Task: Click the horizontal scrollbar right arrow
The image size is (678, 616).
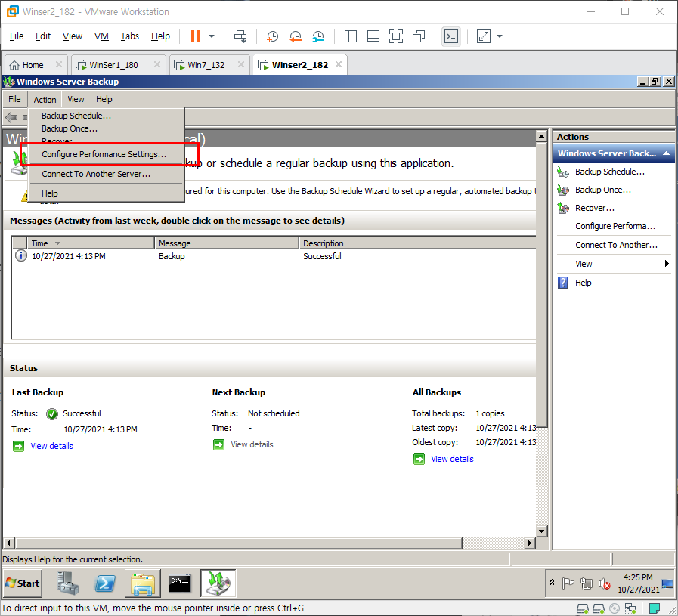Action: coord(530,543)
